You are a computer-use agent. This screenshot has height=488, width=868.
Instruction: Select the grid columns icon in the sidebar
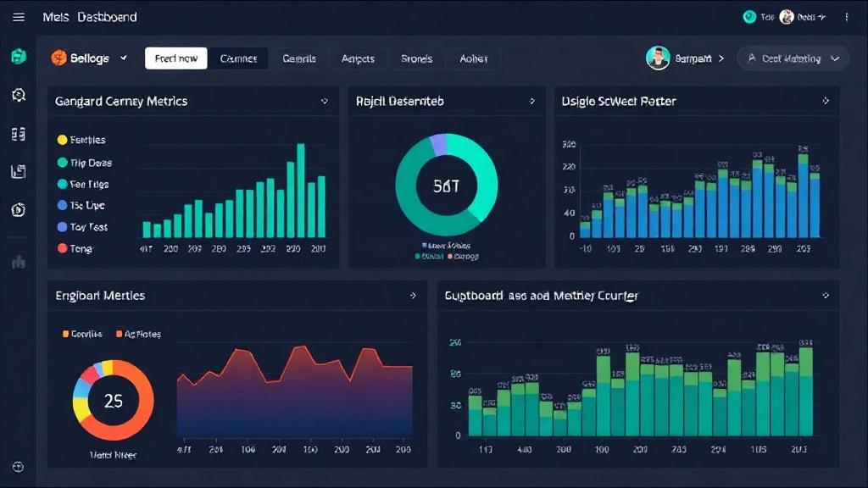point(19,134)
